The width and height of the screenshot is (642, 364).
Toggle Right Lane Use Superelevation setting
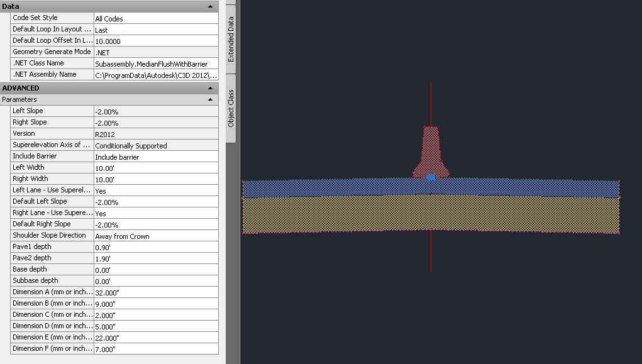pos(155,212)
